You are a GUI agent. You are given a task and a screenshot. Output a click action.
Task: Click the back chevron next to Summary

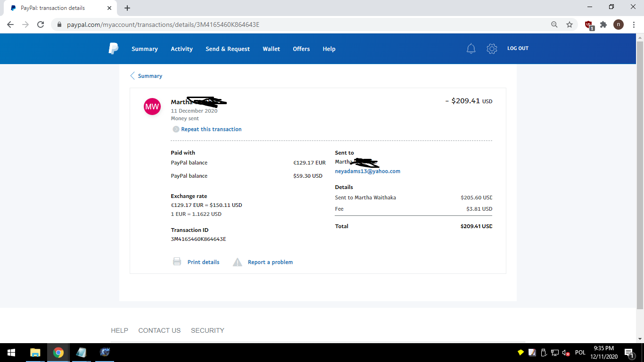(132, 75)
